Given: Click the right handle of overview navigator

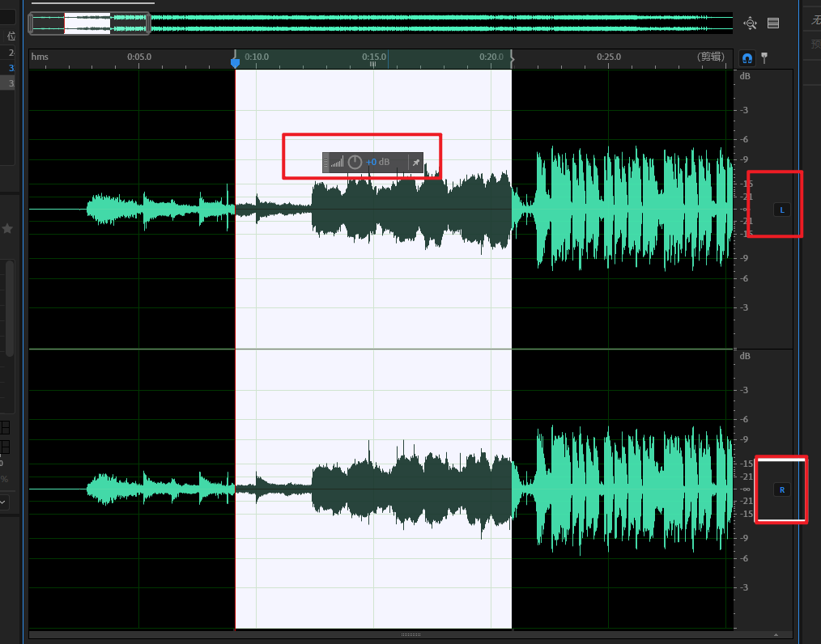Looking at the screenshot, I should pyautogui.click(x=149, y=23).
